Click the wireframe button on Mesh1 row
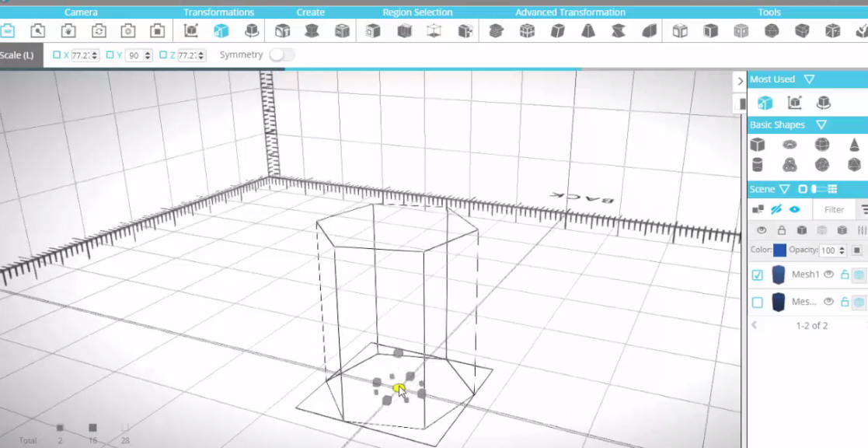The width and height of the screenshot is (868, 448). [859, 274]
